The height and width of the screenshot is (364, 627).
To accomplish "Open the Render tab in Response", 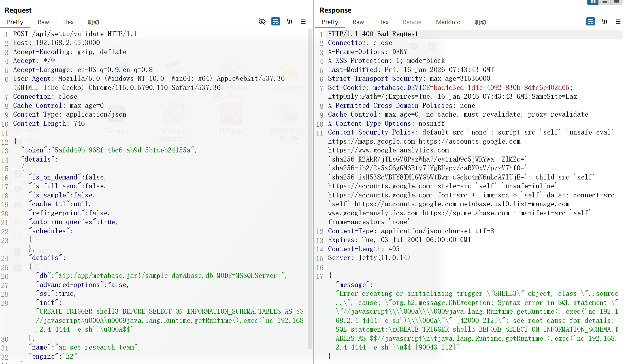I will click(412, 22).
